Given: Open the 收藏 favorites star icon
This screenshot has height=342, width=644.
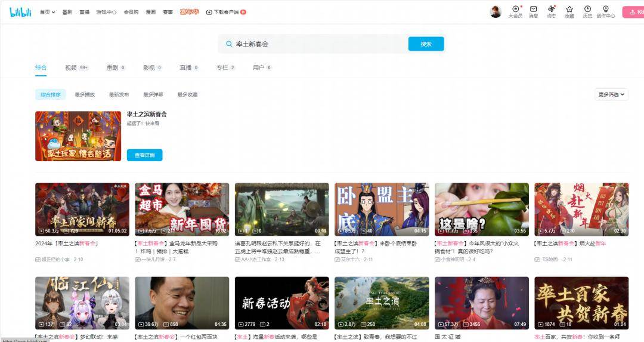Looking at the screenshot, I should (569, 9).
